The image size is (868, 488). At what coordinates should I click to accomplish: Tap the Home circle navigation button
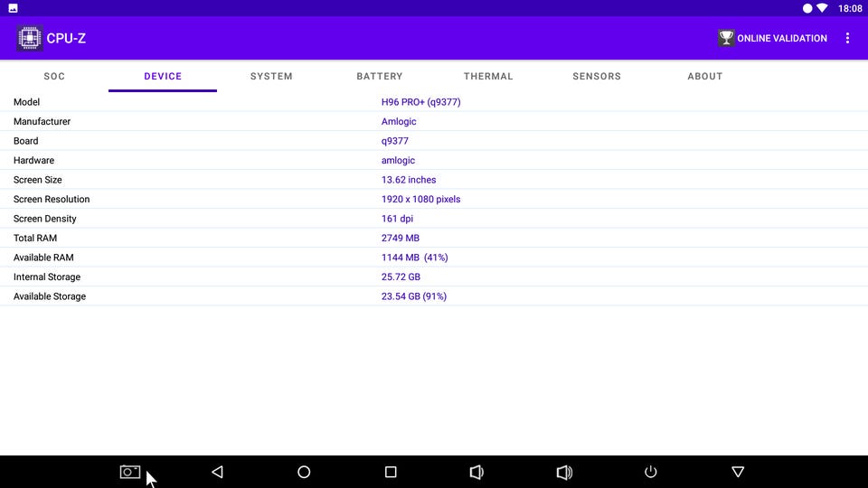point(304,472)
